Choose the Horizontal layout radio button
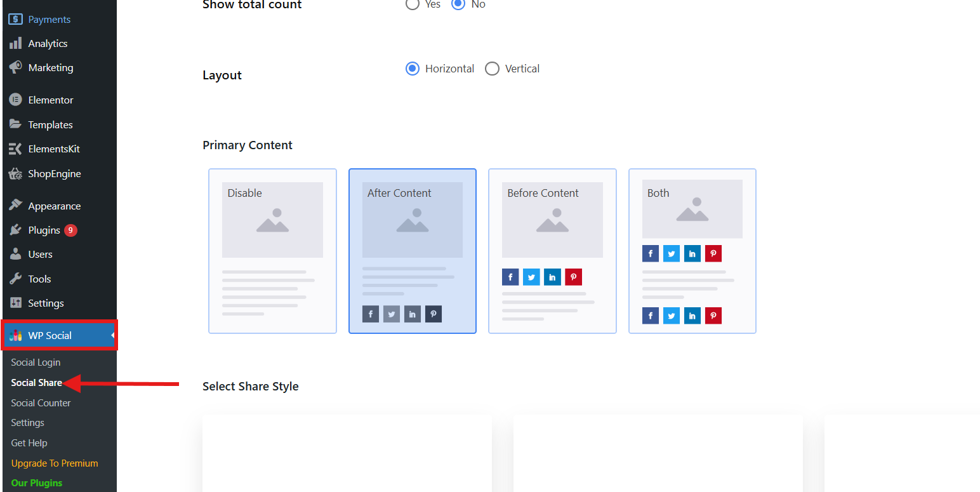Screen dimensions: 980x492 tap(413, 69)
